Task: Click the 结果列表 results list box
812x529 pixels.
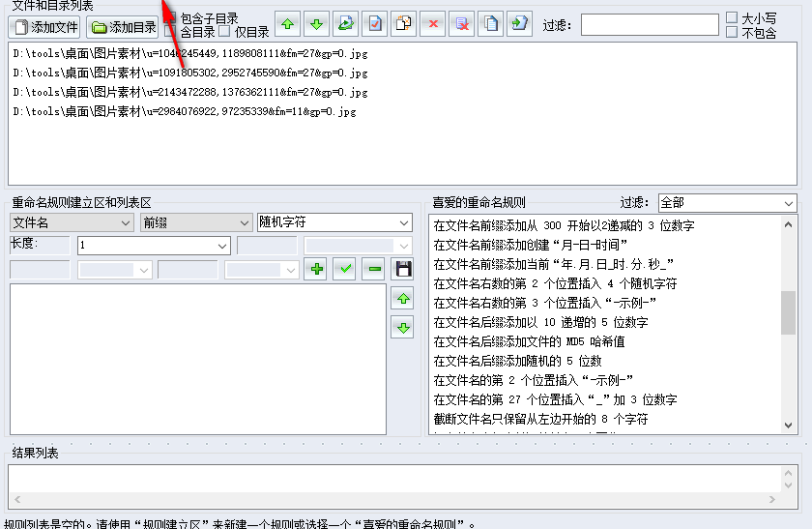Action: point(403,486)
